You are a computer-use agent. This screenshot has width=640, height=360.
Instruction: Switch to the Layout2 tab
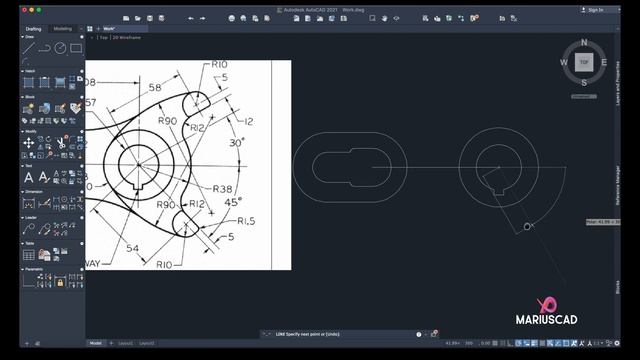click(x=147, y=343)
